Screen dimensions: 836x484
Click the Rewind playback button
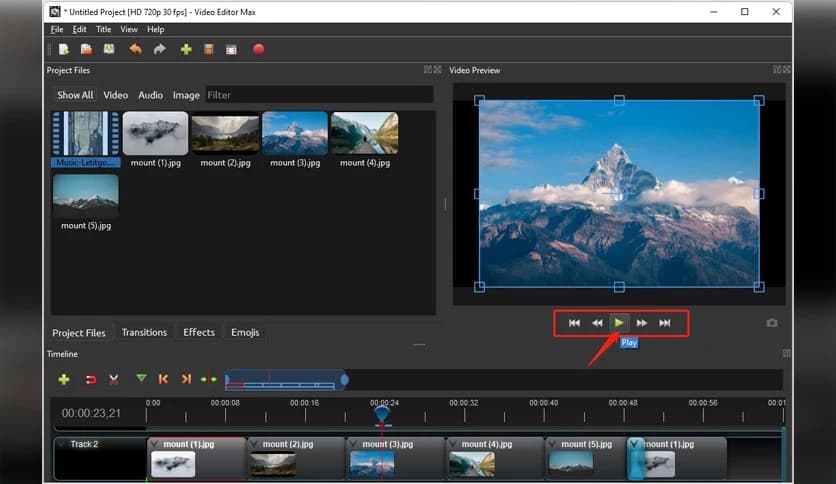pos(597,323)
